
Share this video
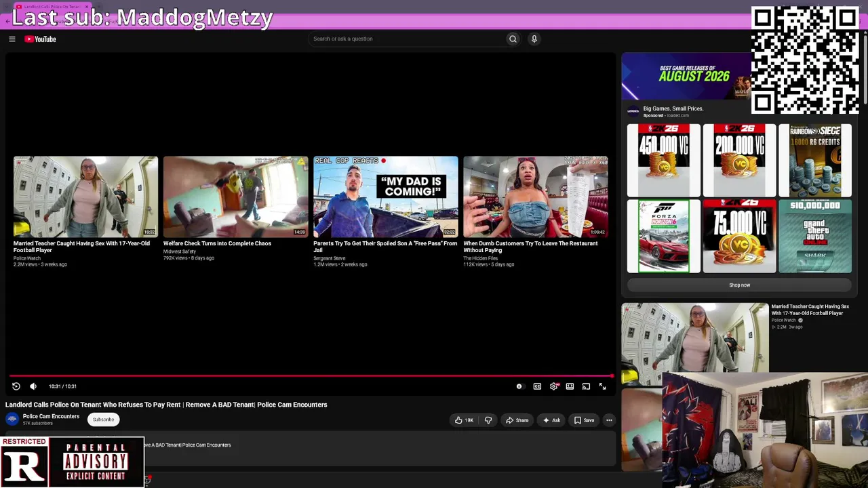click(x=517, y=420)
